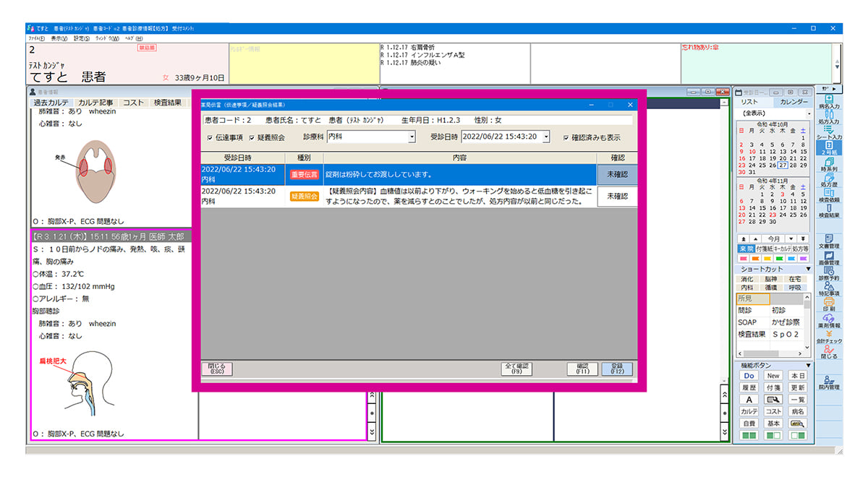Viewport: 868px width, 477px height.
Task: Click the 全て確認 (F9) button
Action: point(516,369)
